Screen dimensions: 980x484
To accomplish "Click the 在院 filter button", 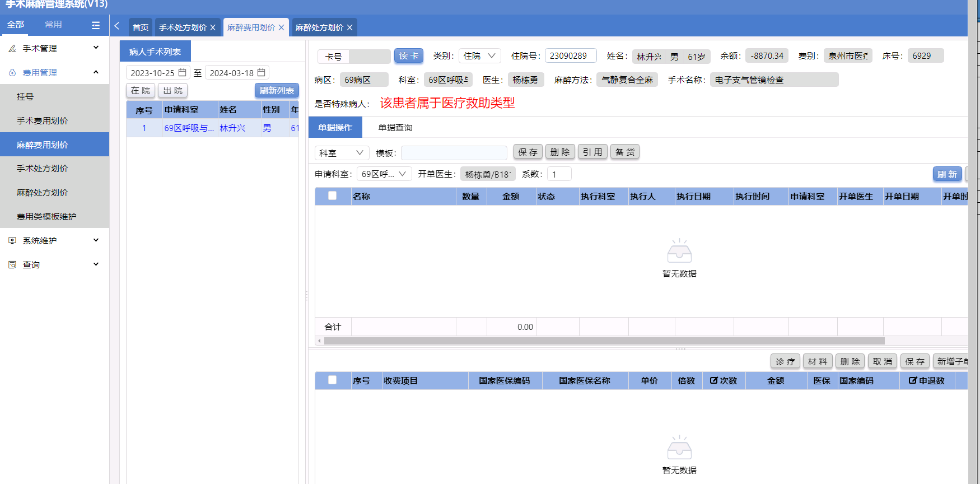I will tap(141, 91).
